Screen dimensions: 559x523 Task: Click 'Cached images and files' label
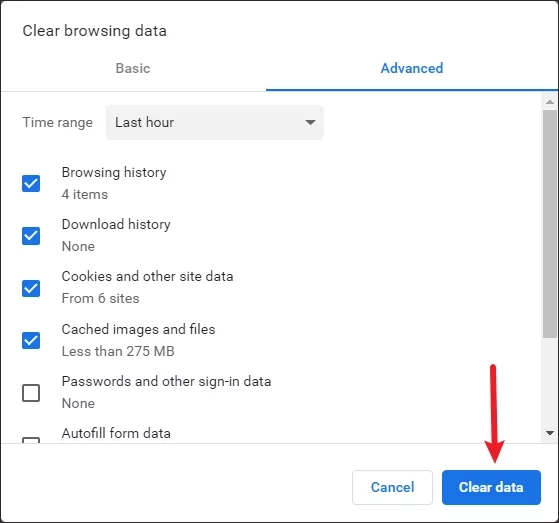pyautogui.click(x=139, y=329)
